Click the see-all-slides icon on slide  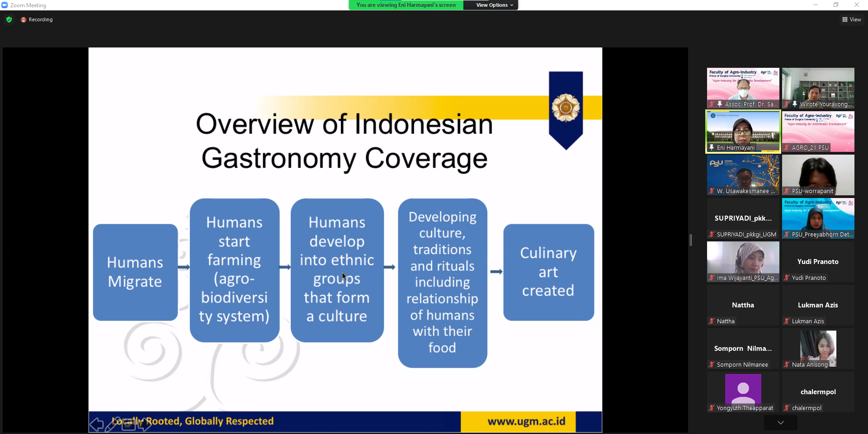click(x=128, y=425)
